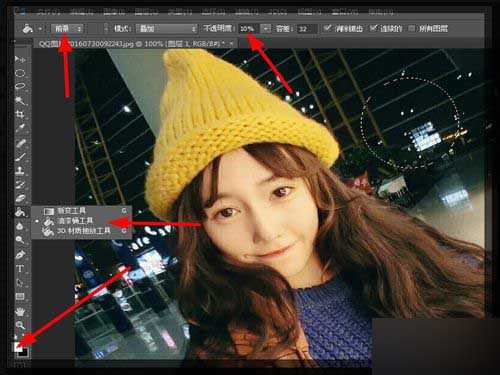The image size is (500, 375).
Task: Click the 容差 tolerance field showing 32
Action: coord(307,29)
